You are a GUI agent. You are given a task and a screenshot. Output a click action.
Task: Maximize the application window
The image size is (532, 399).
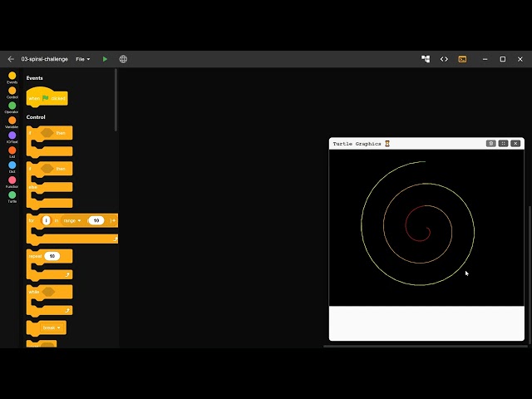coord(502,59)
